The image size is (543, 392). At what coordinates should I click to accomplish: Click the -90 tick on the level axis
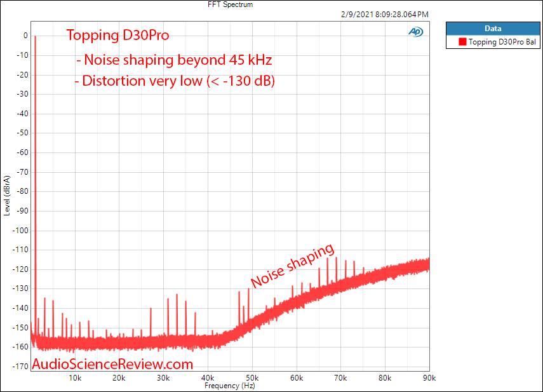[22, 211]
